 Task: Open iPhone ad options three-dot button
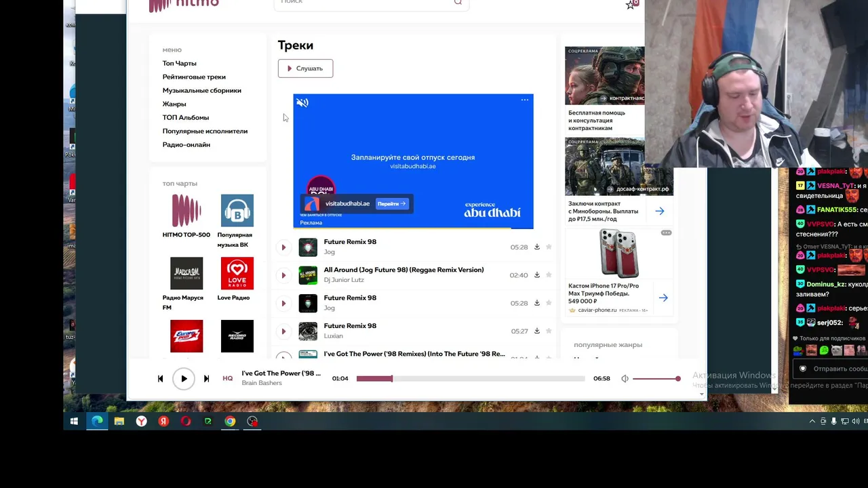(666, 233)
